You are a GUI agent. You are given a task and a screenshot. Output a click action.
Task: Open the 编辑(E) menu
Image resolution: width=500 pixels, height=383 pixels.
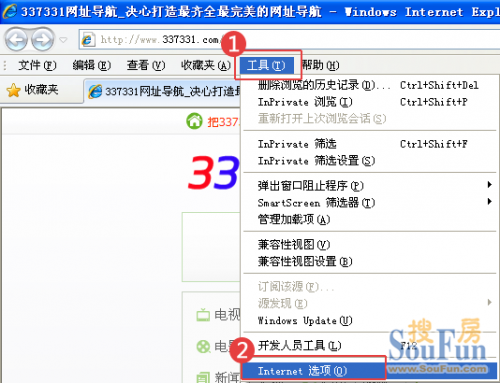[92, 65]
